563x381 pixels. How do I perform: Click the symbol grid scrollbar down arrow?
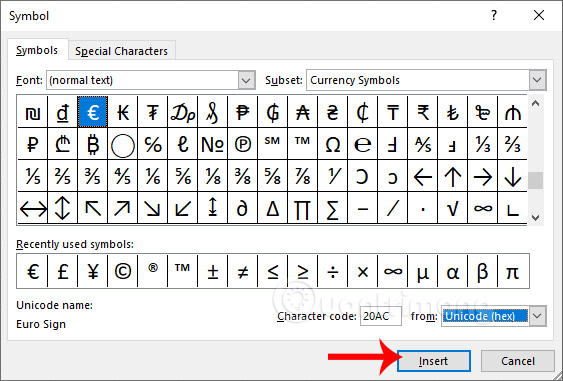point(536,217)
